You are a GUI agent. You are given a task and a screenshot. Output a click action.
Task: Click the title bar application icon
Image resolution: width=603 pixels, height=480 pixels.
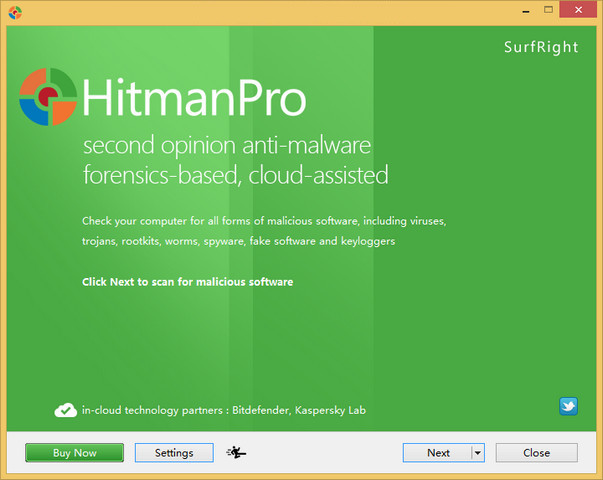point(13,11)
